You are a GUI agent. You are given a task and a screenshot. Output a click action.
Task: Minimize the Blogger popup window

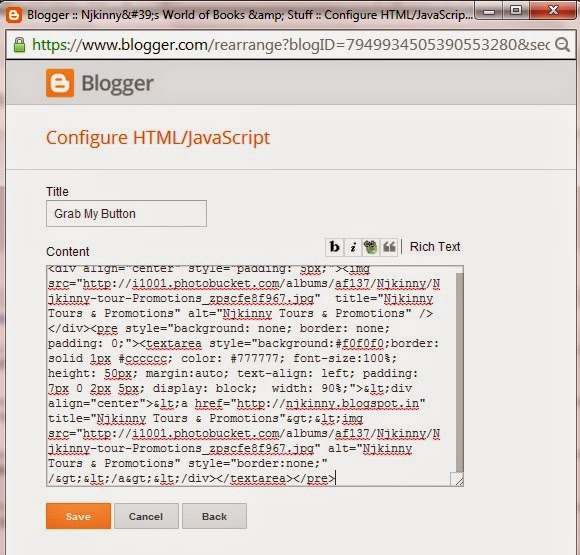tap(488, 10)
